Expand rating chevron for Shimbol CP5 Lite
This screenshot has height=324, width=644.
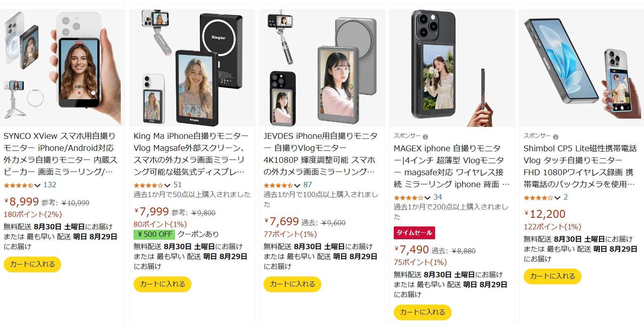pos(558,198)
